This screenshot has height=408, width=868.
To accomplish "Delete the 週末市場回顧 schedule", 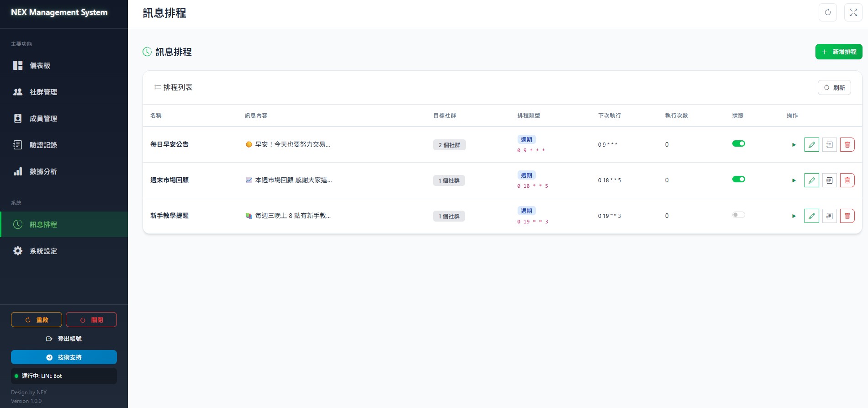I will pos(847,180).
